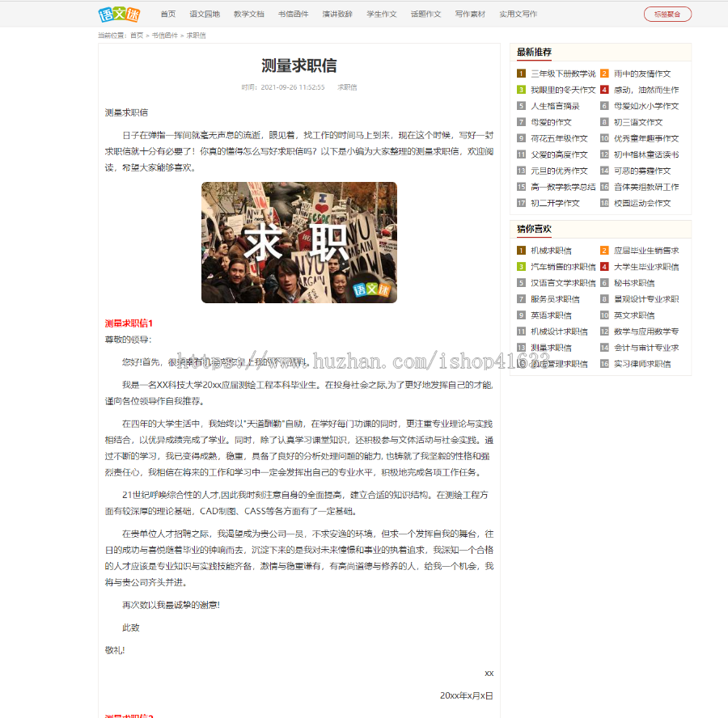Open recommended article 父爱的高度作文

559,155
